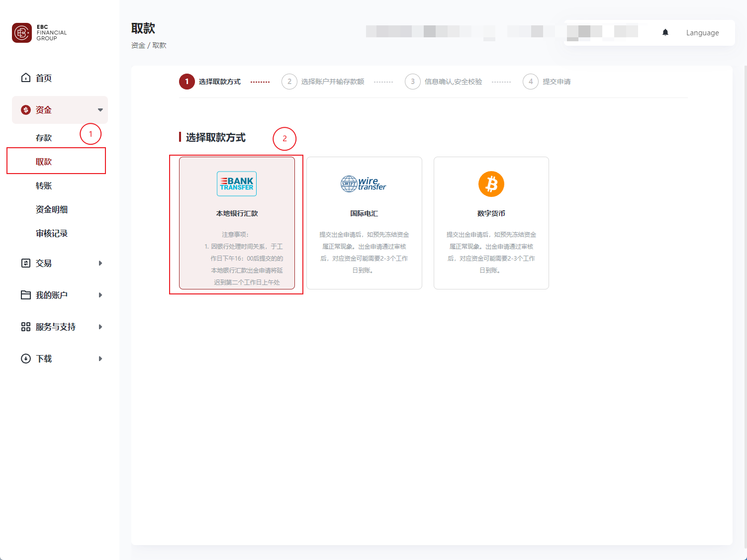747x560 pixels.
Task: Click the 资金 dollar coin icon
Action: [26, 110]
